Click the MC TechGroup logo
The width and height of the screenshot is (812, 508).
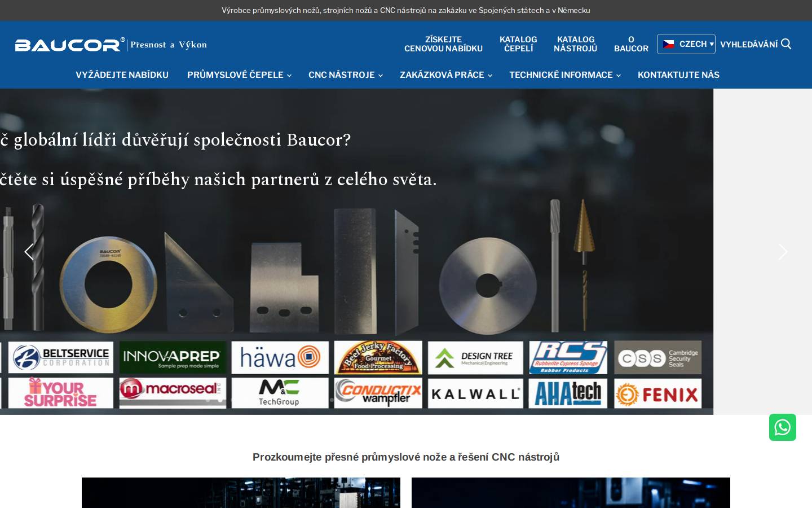280,393
